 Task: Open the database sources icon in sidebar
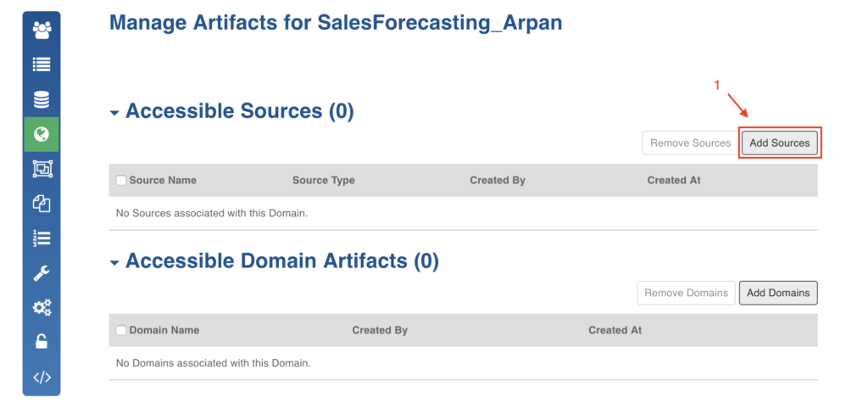(x=42, y=100)
